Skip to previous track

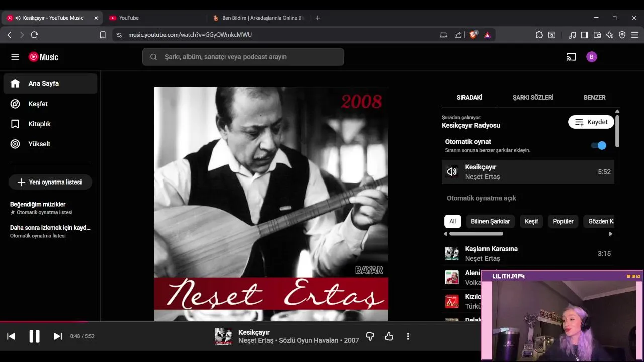(11, 336)
